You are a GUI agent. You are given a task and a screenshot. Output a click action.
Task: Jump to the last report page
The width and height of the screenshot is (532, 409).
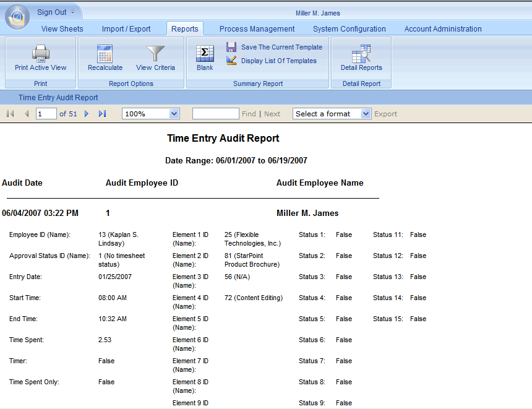(x=103, y=114)
